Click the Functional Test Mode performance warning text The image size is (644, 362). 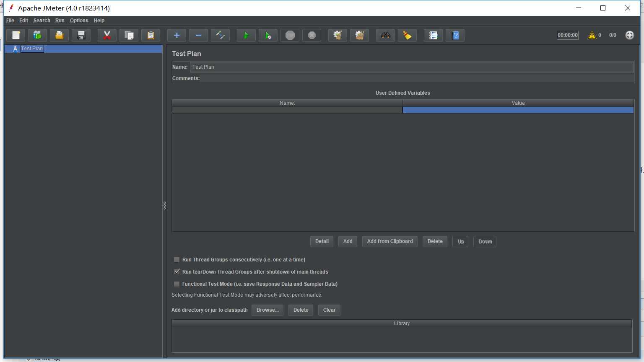tap(247, 295)
